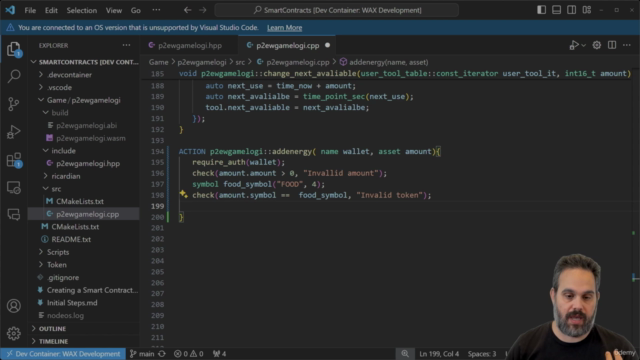Open the errors and warnings indicator

tap(189, 354)
